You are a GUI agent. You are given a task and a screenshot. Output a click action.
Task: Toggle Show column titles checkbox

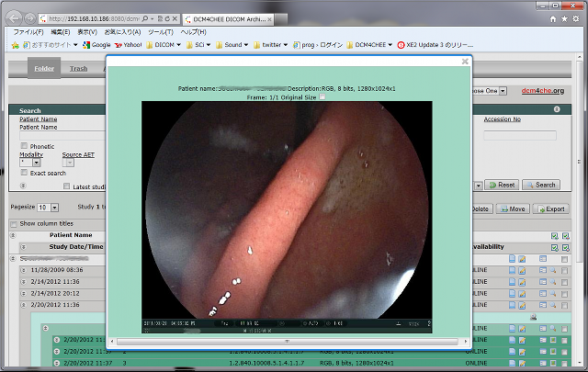pyautogui.click(x=14, y=224)
